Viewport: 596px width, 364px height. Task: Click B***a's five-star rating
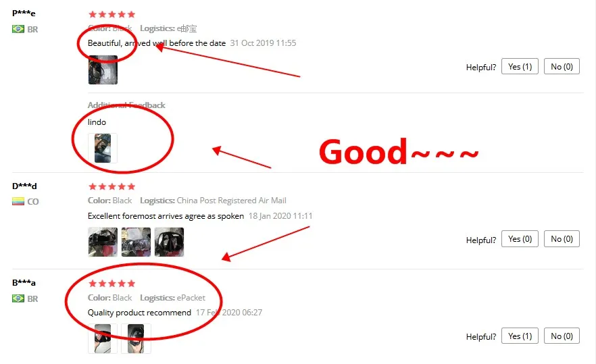[111, 284]
